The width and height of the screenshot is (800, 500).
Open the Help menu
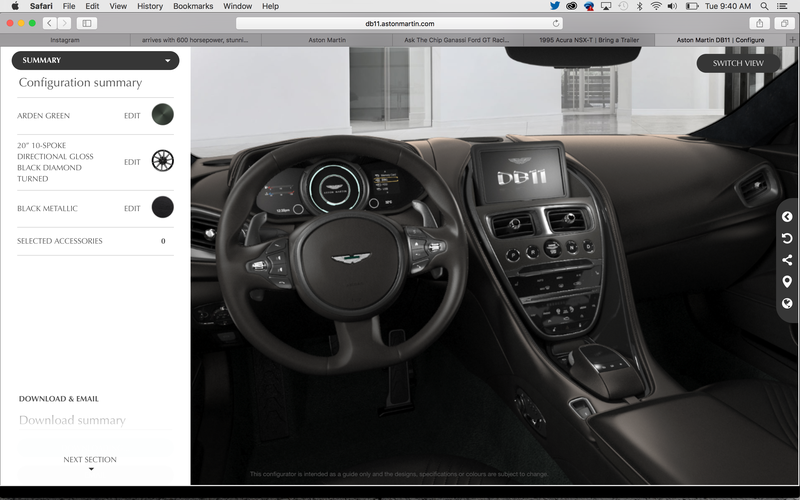pos(270,6)
